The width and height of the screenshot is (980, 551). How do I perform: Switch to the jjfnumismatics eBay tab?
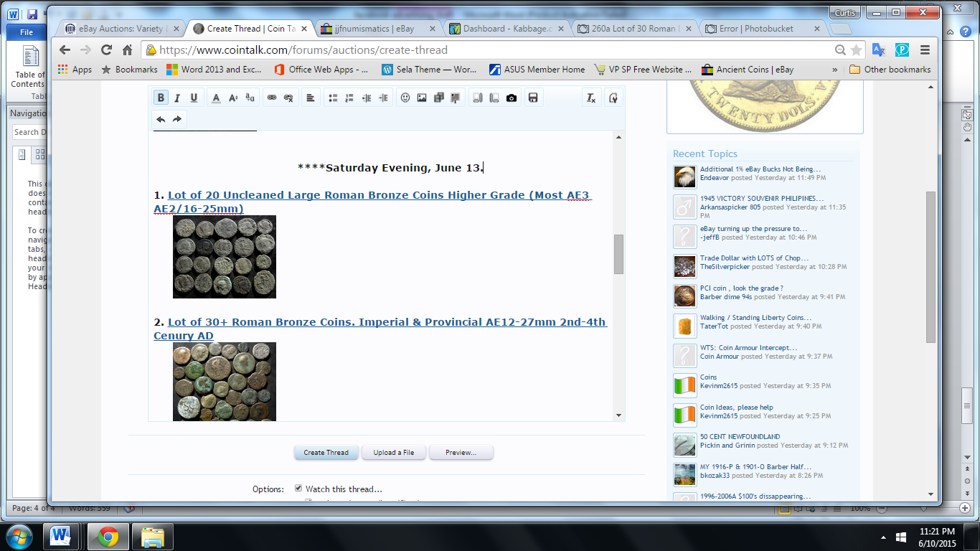(x=373, y=29)
